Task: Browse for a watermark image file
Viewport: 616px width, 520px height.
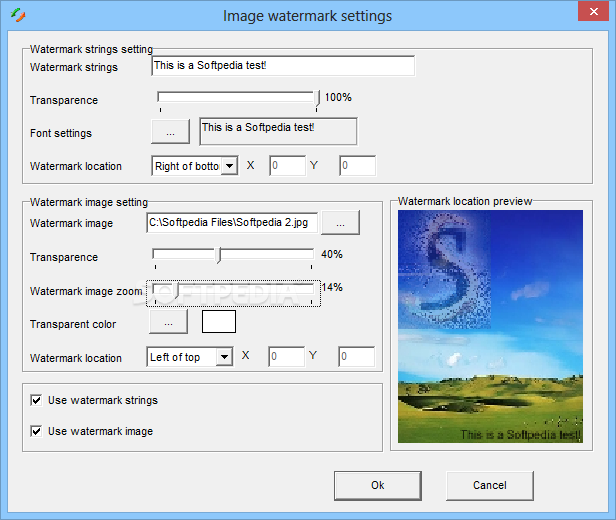Action: click(340, 223)
